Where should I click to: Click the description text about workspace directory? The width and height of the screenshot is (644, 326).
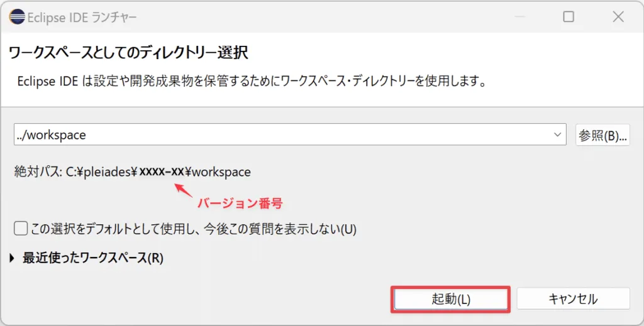(x=252, y=81)
